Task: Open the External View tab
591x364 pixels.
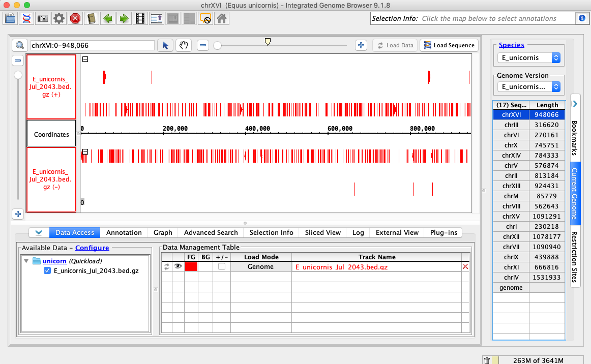Action: click(397, 232)
